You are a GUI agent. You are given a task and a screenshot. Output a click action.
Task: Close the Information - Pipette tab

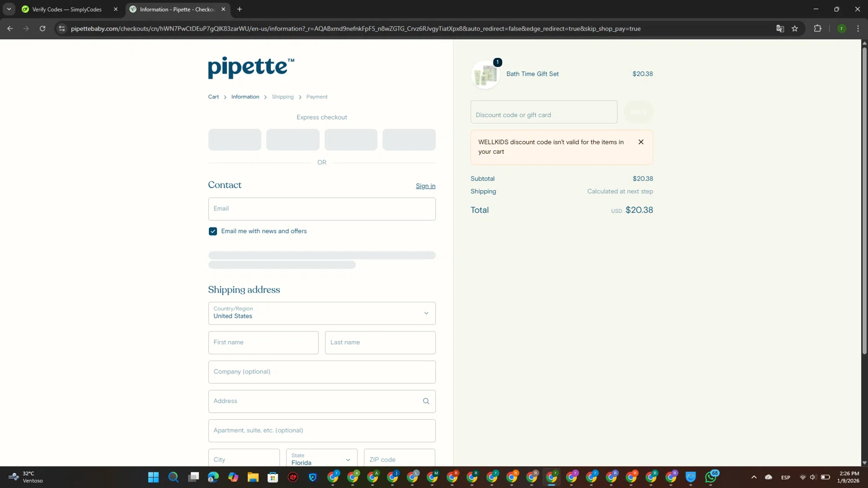click(x=223, y=9)
